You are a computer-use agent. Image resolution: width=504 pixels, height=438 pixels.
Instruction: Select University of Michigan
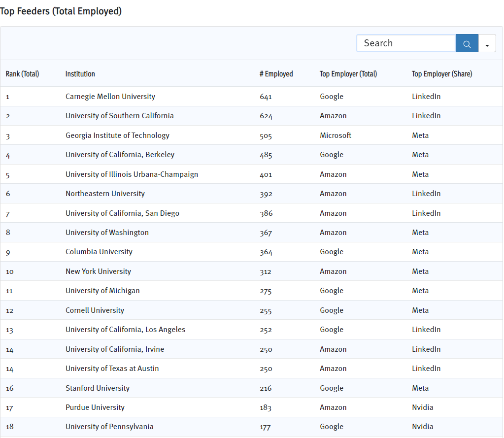tap(102, 291)
